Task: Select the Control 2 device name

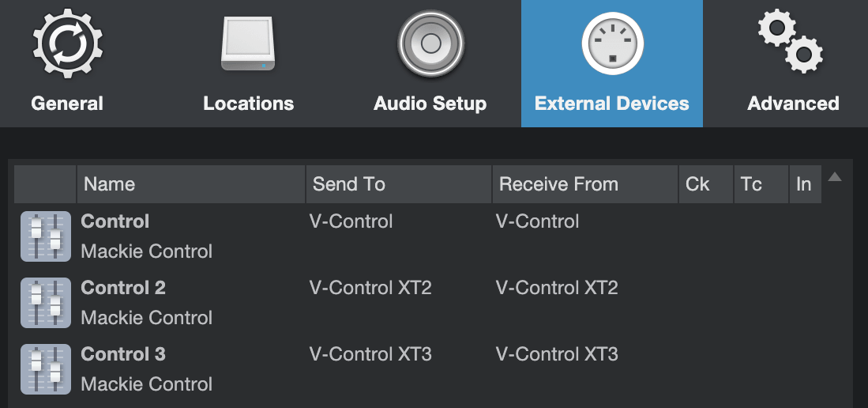Action: coord(123,288)
